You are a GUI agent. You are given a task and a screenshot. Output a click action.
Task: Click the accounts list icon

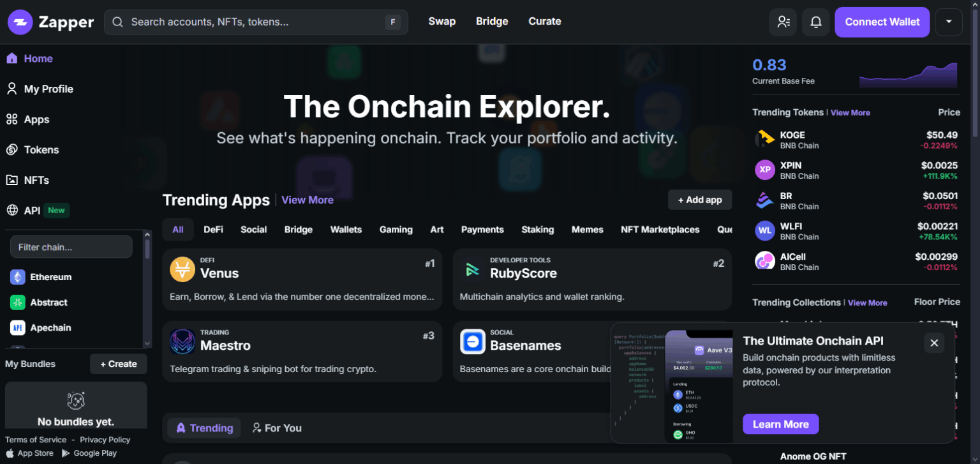pos(783,22)
